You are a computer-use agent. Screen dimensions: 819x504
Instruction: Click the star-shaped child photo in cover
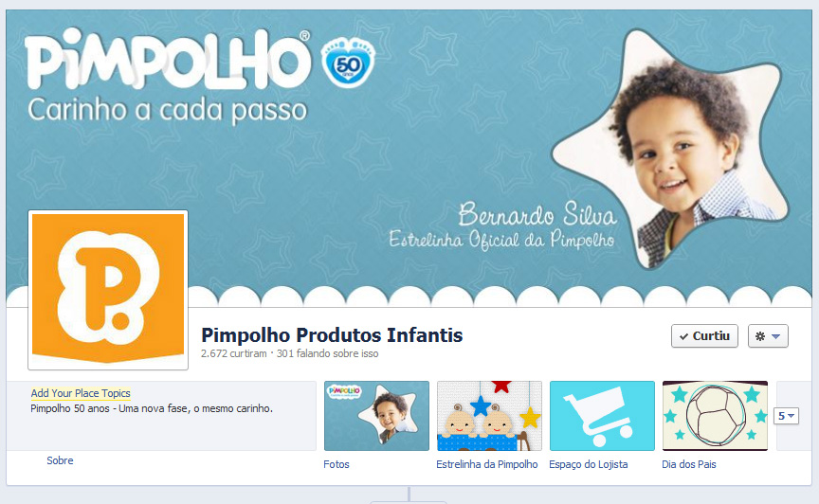point(671,149)
